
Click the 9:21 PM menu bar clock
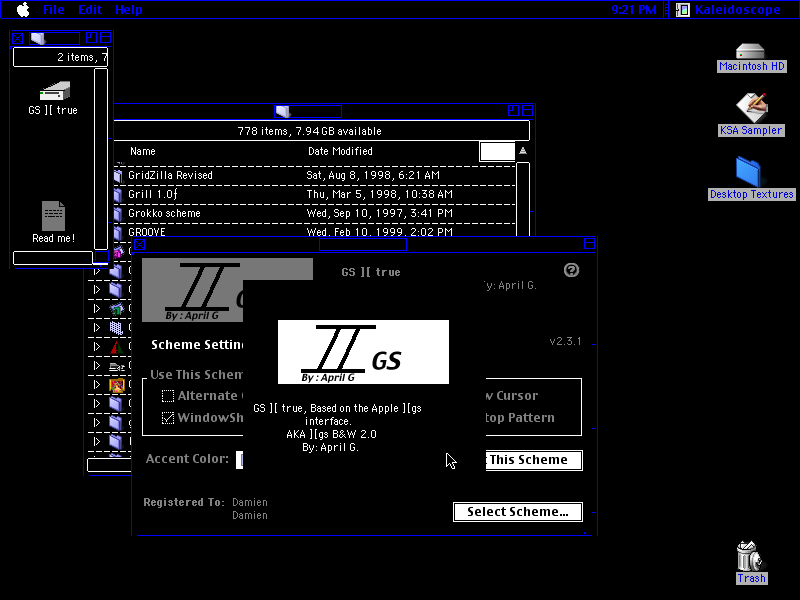click(634, 10)
